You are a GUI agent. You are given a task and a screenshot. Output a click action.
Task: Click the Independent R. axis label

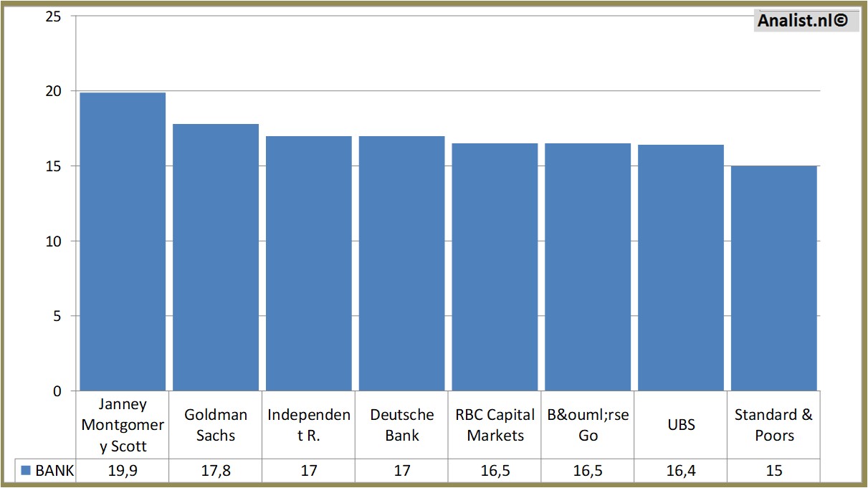pyautogui.click(x=309, y=425)
